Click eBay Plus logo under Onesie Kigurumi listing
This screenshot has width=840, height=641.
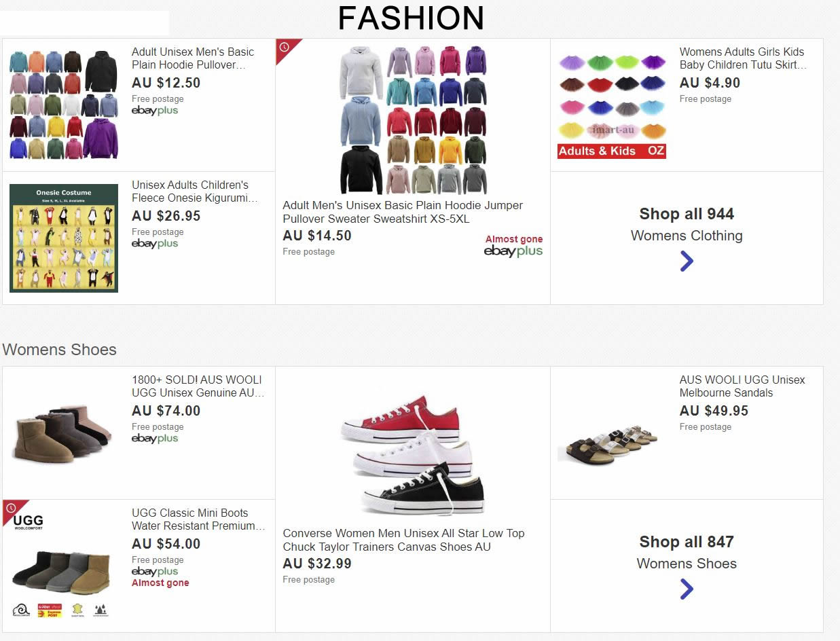(x=155, y=244)
